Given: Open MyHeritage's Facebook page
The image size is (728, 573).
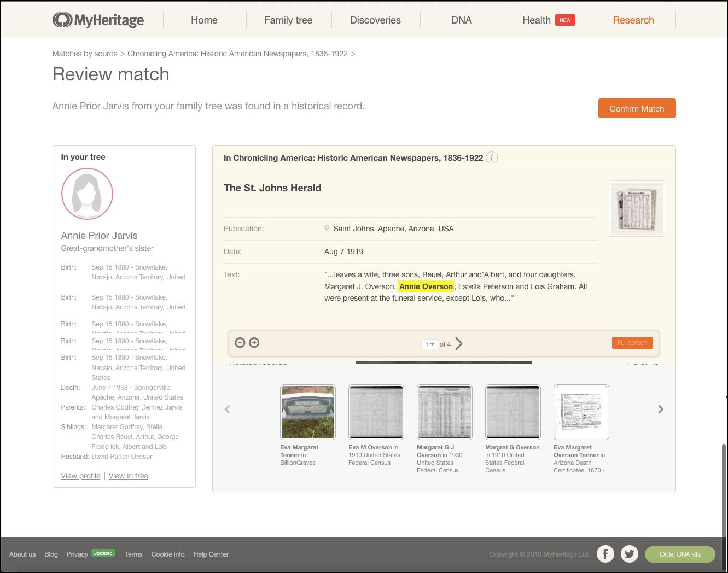Looking at the screenshot, I should point(605,554).
